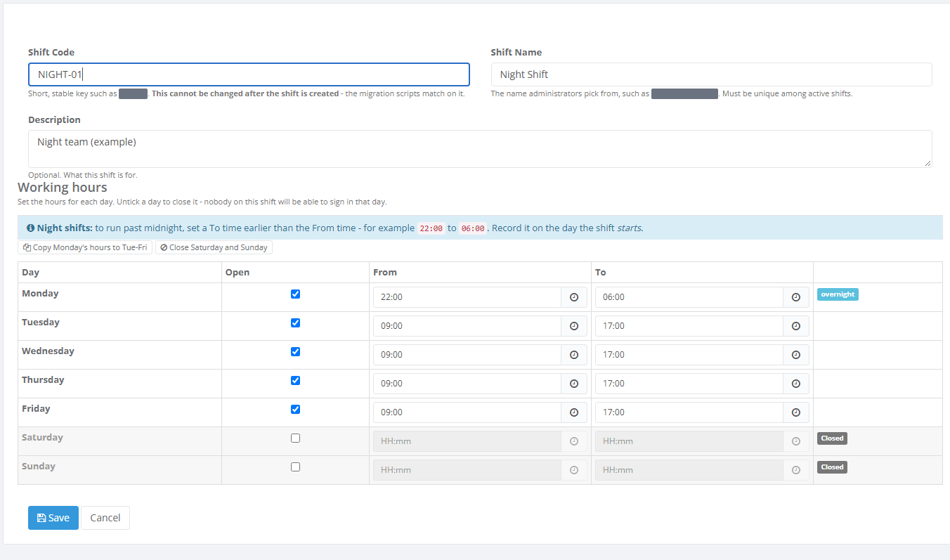Click the Closed badge on Saturday row
The width and height of the screenshot is (950, 560).
click(x=832, y=438)
